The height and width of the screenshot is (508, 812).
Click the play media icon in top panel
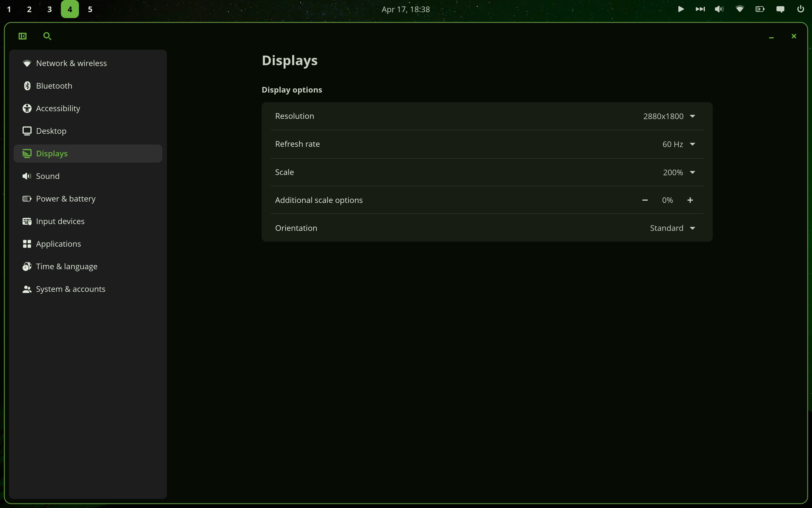[681, 9]
